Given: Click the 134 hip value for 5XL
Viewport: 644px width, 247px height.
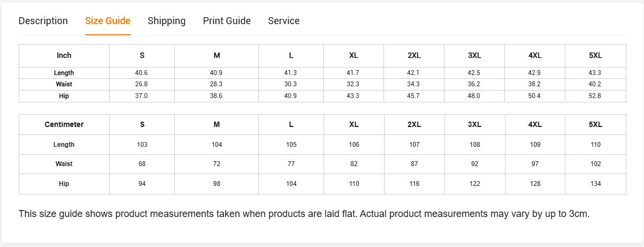Looking at the screenshot, I should click(x=595, y=184).
